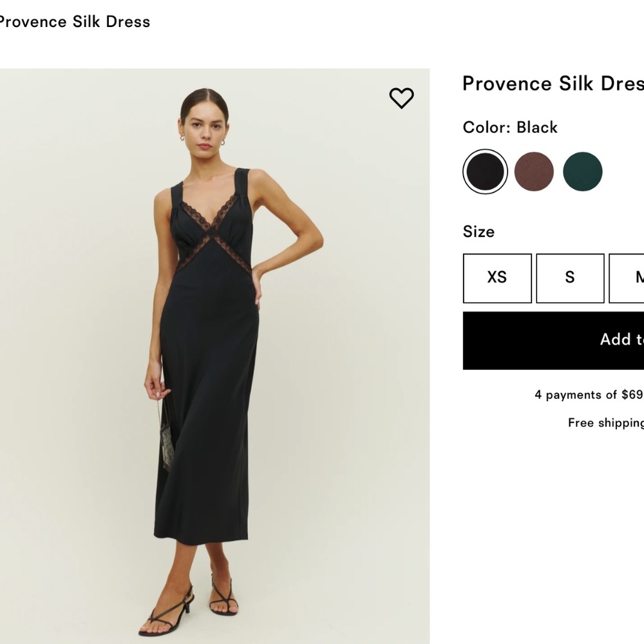This screenshot has width=644, height=644.
Task: Switch to the dark green colorway
Action: tap(582, 171)
